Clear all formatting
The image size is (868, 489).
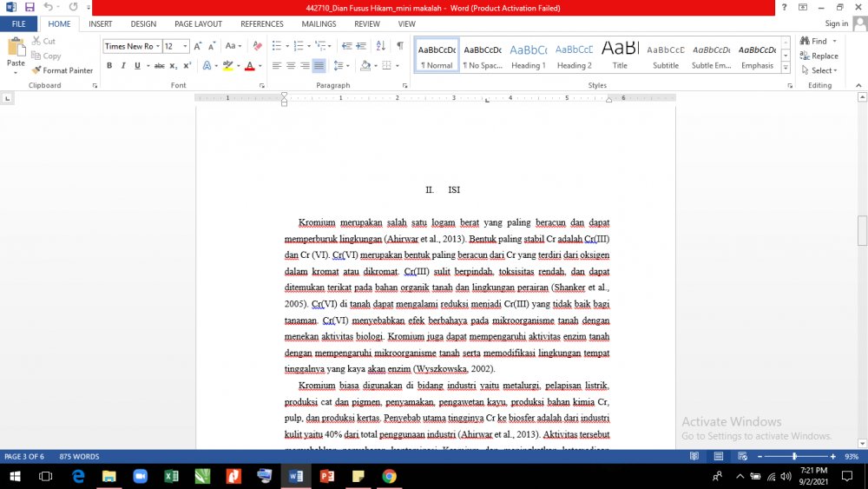point(258,46)
